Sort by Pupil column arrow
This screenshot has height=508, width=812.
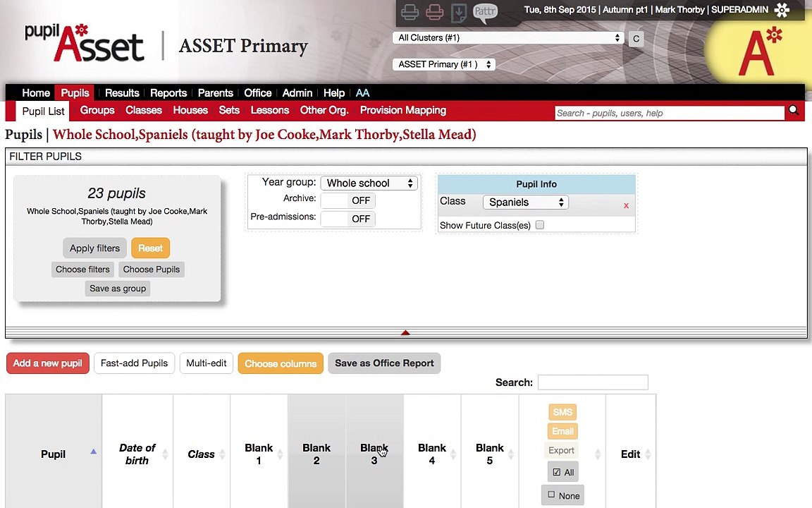(x=93, y=452)
